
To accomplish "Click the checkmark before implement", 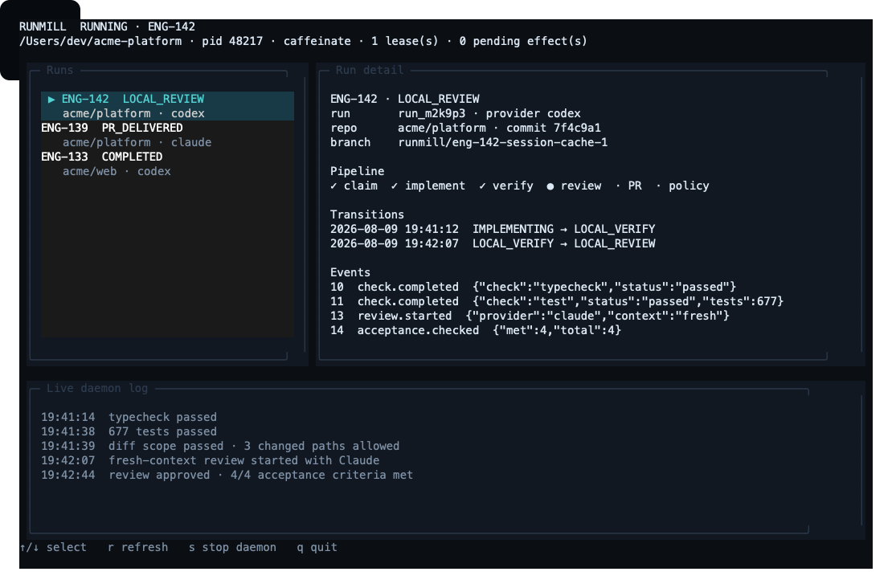I will [x=395, y=186].
